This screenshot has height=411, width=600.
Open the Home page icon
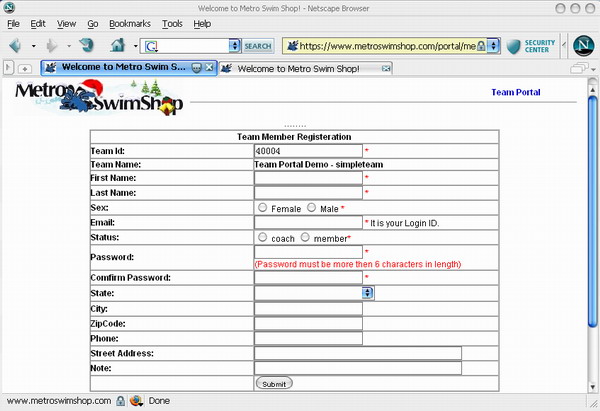click(x=118, y=45)
